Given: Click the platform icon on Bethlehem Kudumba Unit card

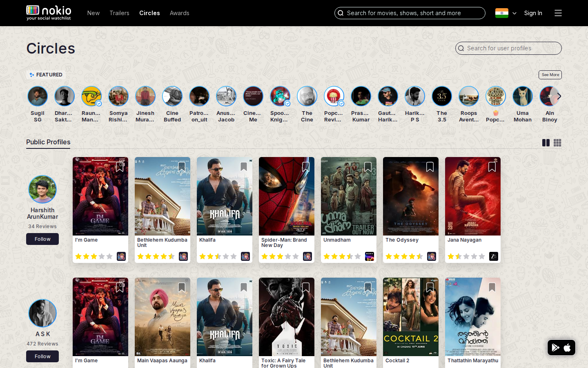Looking at the screenshot, I should pyautogui.click(x=183, y=256).
